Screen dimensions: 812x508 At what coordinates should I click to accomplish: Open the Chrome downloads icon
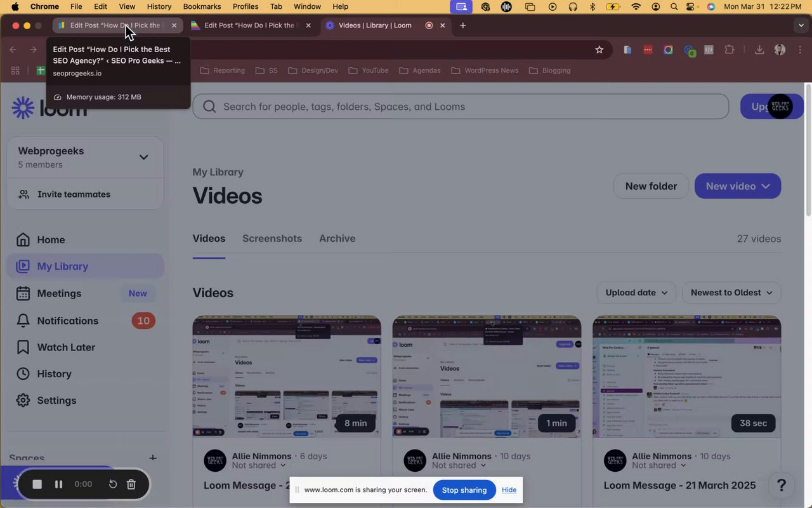(x=759, y=50)
